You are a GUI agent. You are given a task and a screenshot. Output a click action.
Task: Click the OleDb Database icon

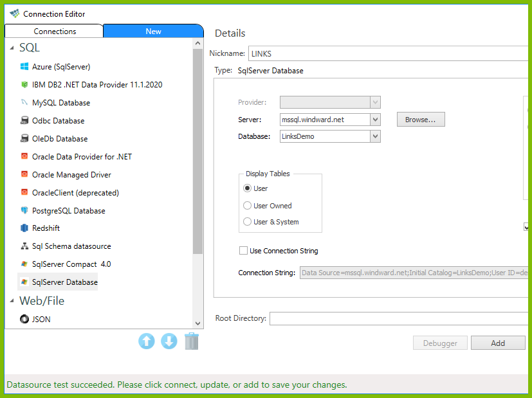click(x=24, y=138)
